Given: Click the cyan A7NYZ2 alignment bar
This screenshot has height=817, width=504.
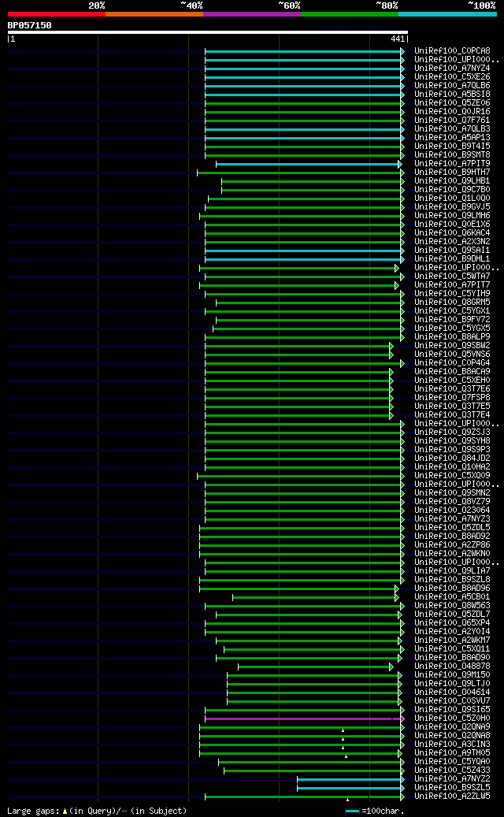Looking at the screenshot, I should click(x=348, y=779).
